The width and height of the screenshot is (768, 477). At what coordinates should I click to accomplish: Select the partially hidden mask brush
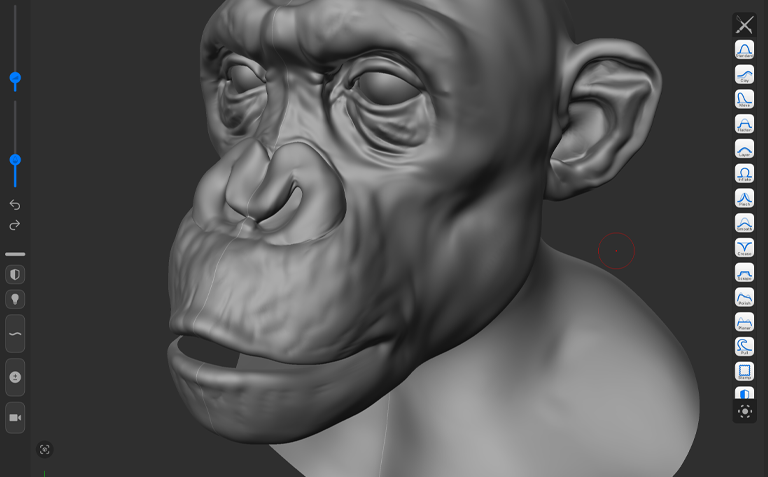(744, 392)
